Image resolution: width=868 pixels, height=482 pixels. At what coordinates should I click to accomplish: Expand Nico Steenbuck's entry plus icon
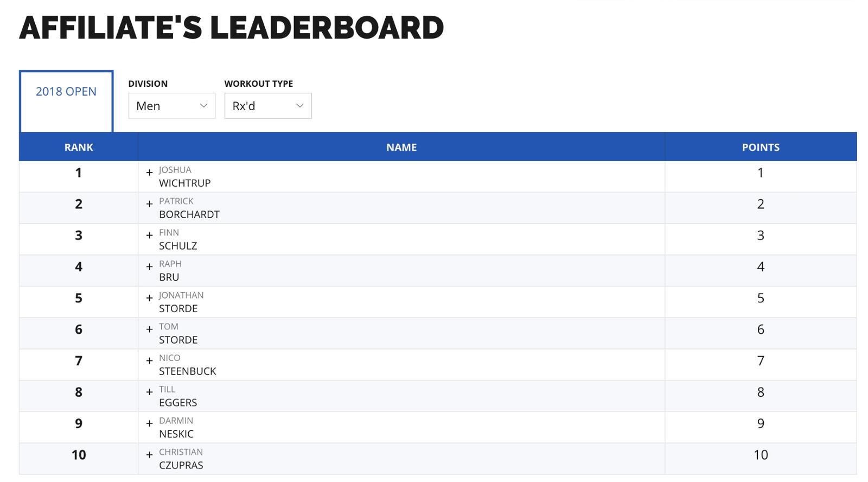[149, 361]
